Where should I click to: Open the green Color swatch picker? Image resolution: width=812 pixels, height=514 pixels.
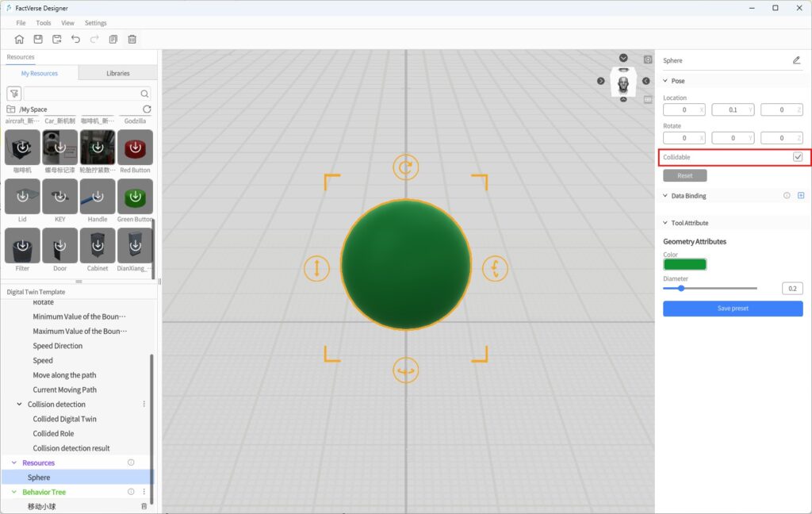[684, 264]
